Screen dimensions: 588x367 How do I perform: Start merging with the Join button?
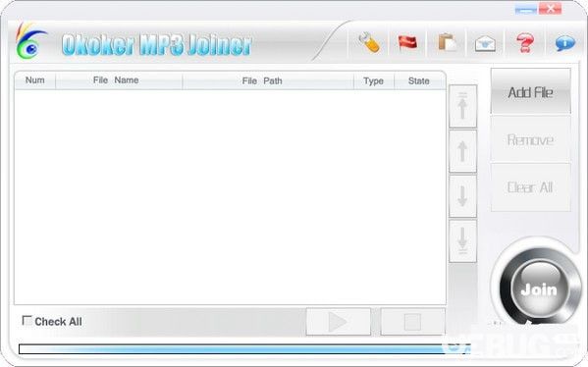point(539,289)
